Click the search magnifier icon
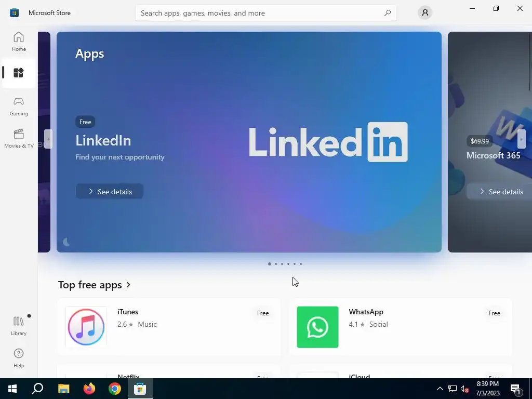Image resolution: width=532 pixels, height=399 pixels. click(388, 13)
